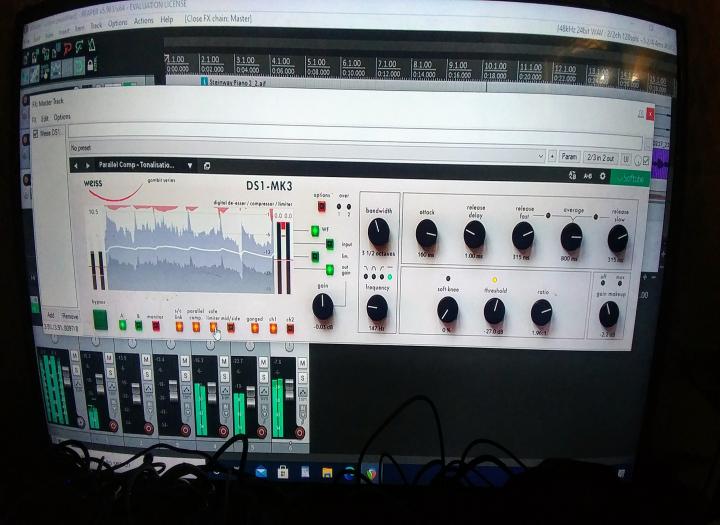
Task: Go to the previous Softube preset arrow
Action: coord(76,165)
